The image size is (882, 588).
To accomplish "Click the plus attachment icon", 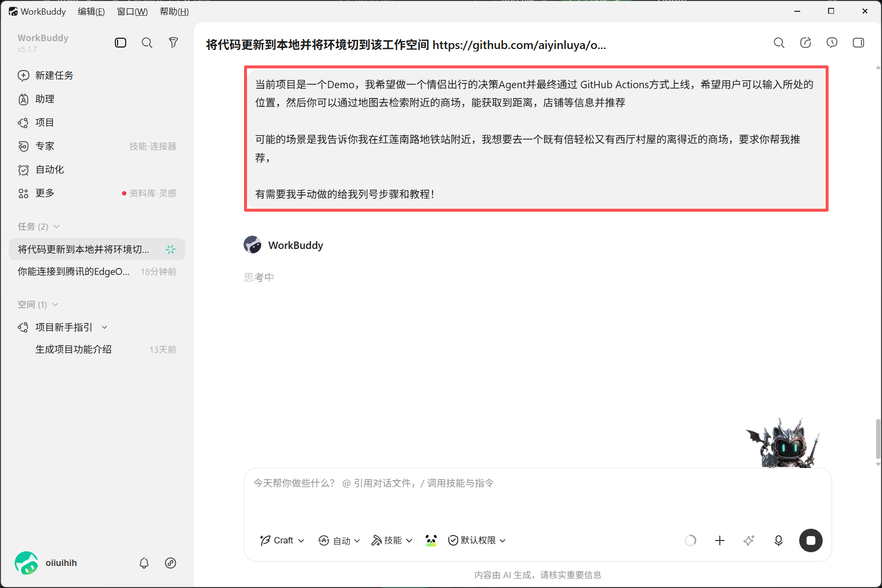I will pos(720,540).
